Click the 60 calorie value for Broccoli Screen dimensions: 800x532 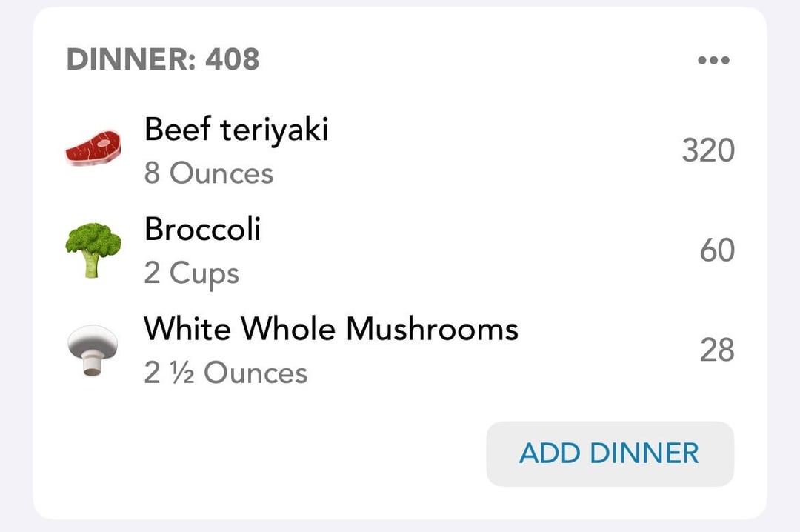click(x=717, y=250)
